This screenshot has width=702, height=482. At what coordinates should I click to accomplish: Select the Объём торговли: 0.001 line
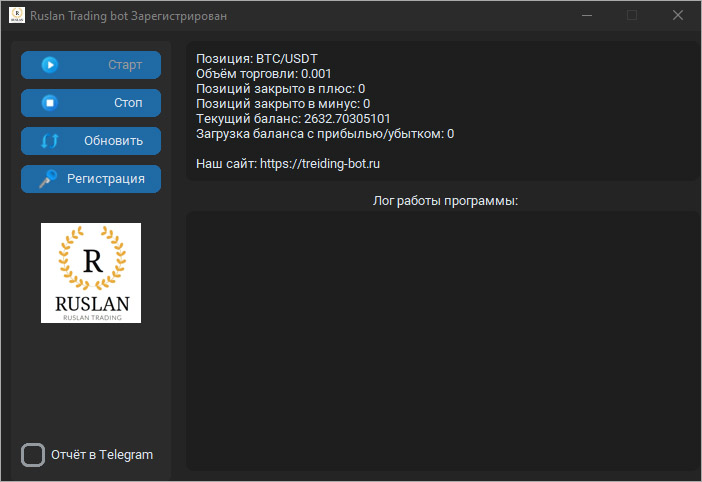(x=264, y=74)
